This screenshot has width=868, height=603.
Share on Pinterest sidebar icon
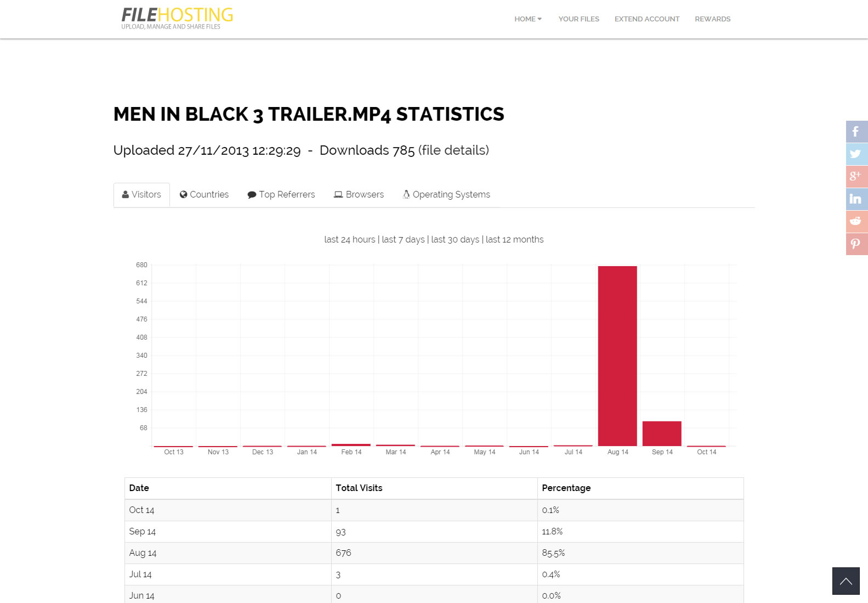pos(856,244)
